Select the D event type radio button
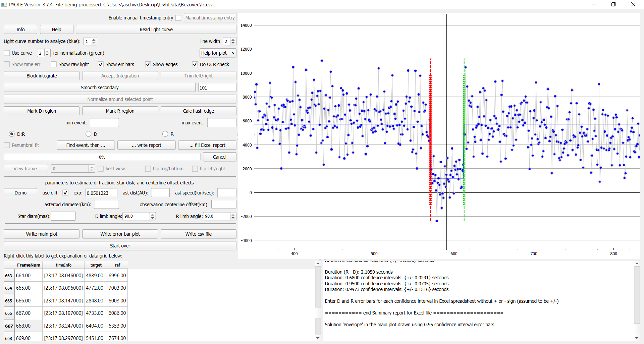The height and width of the screenshot is (344, 644). pyautogui.click(x=89, y=134)
